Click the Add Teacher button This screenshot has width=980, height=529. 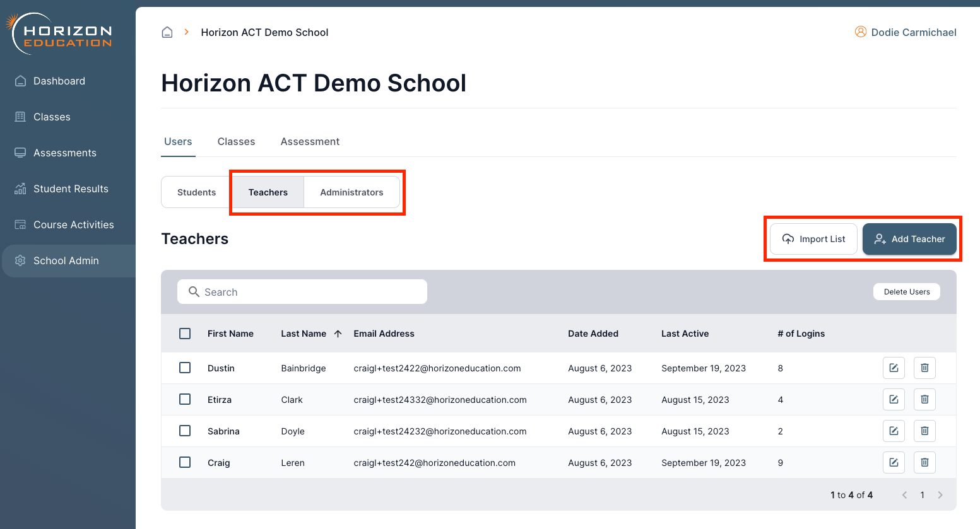click(909, 239)
